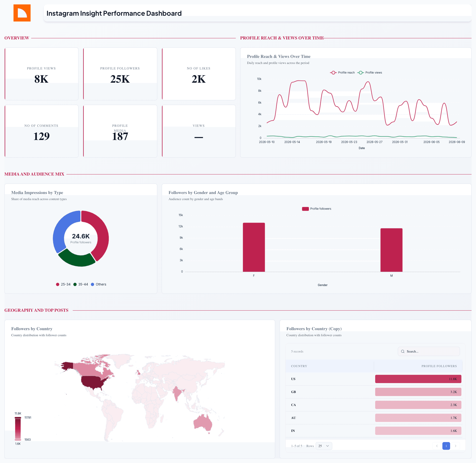The width and height of the screenshot is (476, 463).
Task: Click the search magnifier icon
Action: [x=403, y=351]
